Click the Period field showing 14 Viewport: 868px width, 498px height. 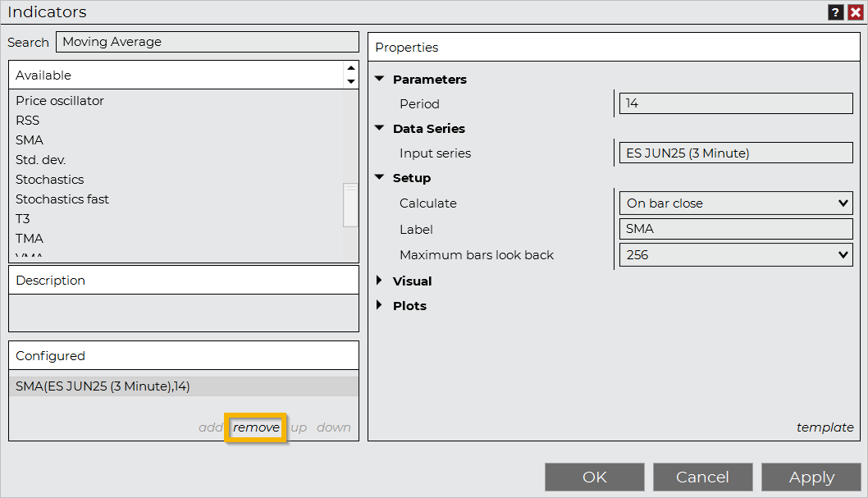[736, 103]
